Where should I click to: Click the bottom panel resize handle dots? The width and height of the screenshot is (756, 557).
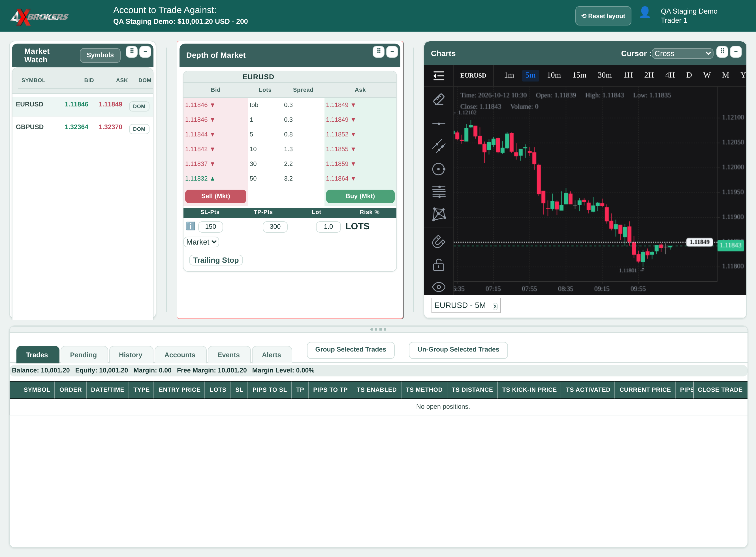pos(378,329)
